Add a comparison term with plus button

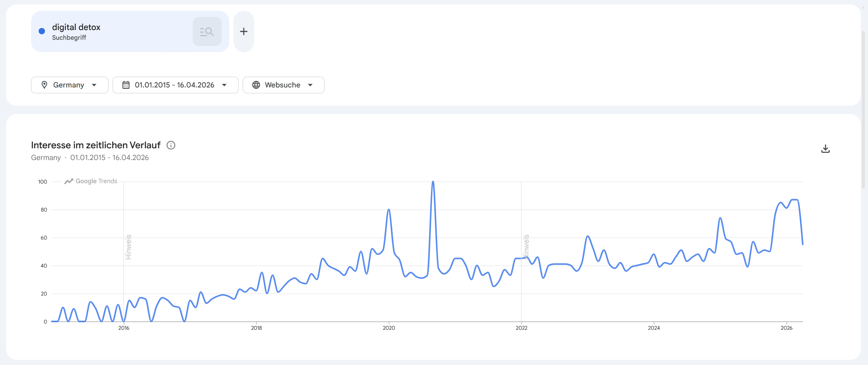pos(244,32)
